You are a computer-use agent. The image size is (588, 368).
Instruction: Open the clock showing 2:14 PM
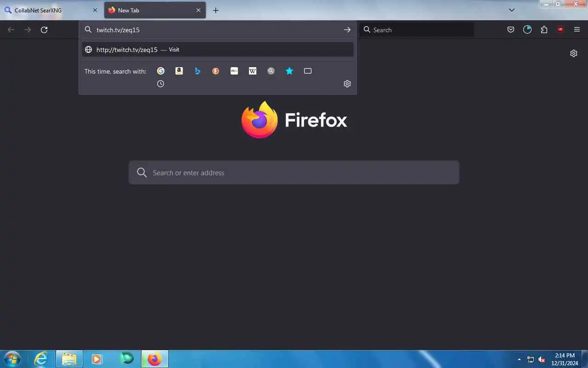click(565, 359)
